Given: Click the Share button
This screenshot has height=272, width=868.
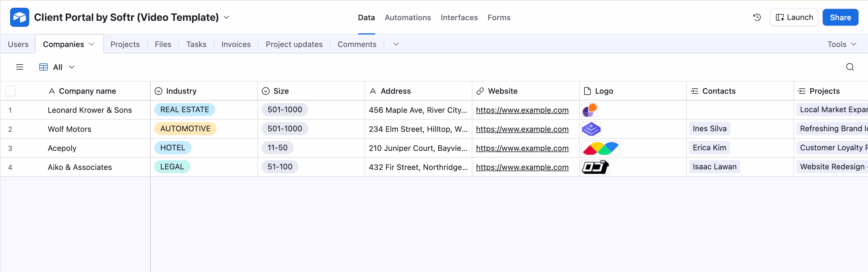Looking at the screenshot, I should (x=840, y=17).
